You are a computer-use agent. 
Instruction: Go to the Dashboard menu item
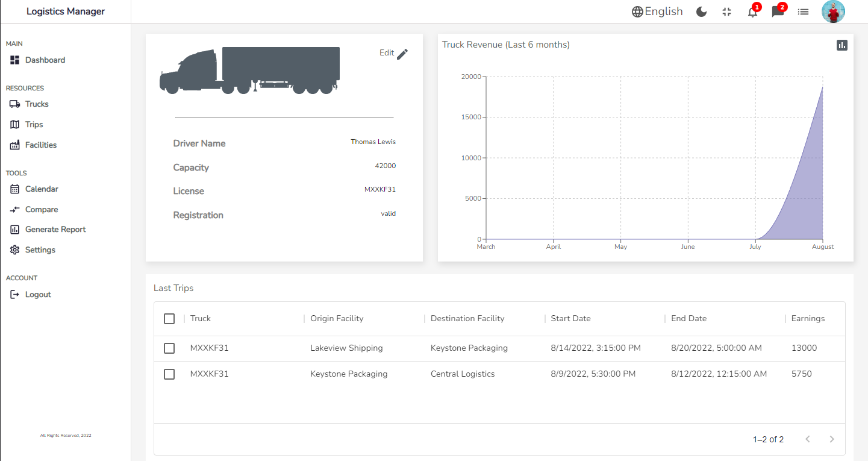[45, 60]
